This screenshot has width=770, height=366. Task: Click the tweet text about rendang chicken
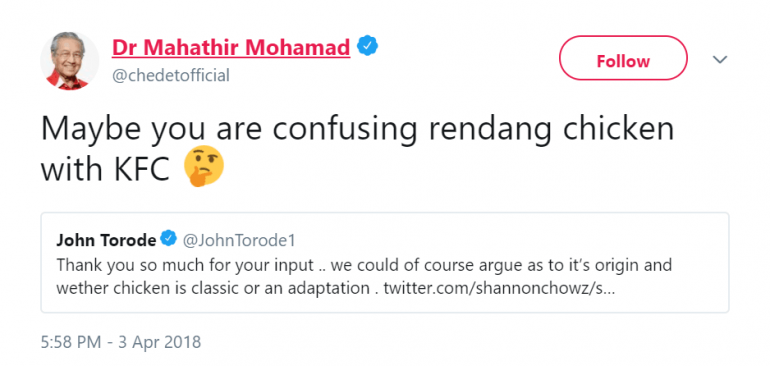[x=357, y=148]
